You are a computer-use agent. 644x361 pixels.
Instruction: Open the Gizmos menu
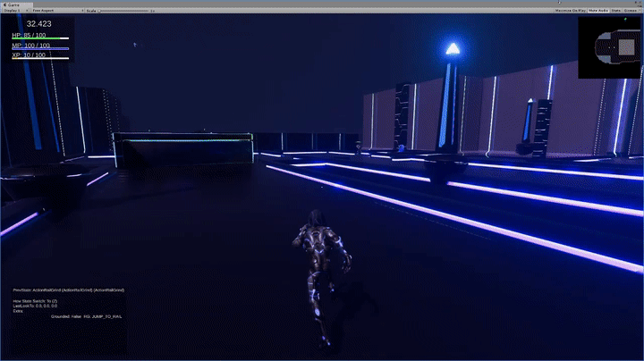pyautogui.click(x=633, y=11)
